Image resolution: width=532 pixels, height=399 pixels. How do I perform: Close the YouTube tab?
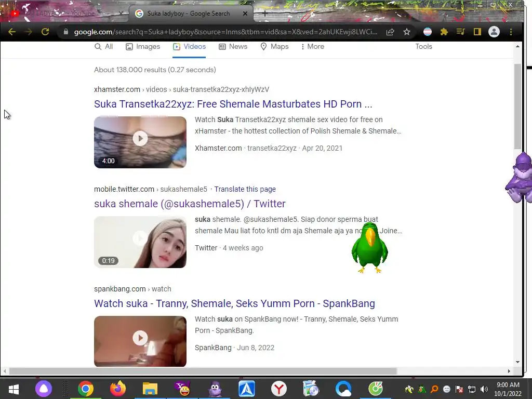pos(121,14)
